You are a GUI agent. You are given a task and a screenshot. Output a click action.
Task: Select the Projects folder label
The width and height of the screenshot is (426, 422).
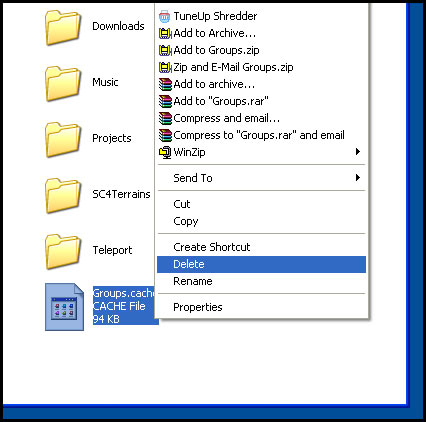(x=112, y=138)
